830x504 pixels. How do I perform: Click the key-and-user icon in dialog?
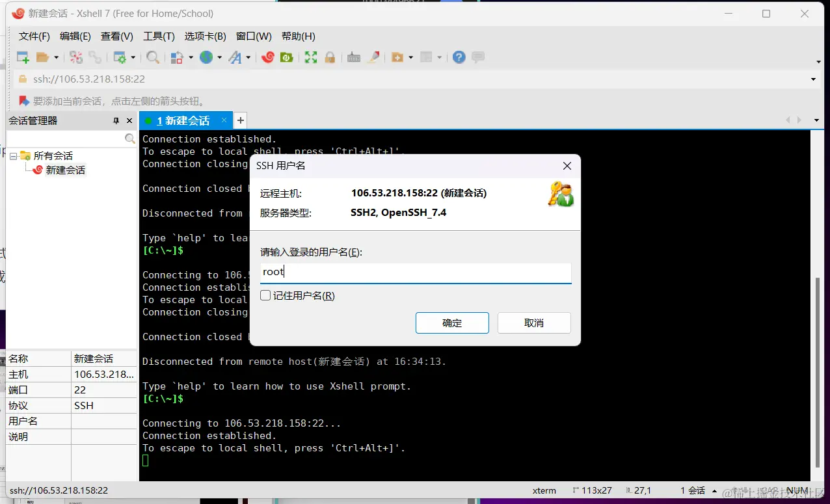coord(561,195)
